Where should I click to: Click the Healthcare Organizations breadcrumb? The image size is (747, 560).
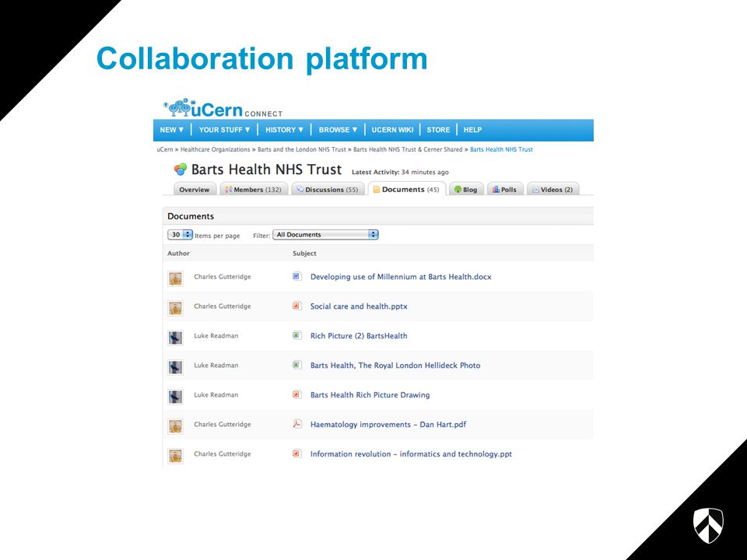point(216,149)
